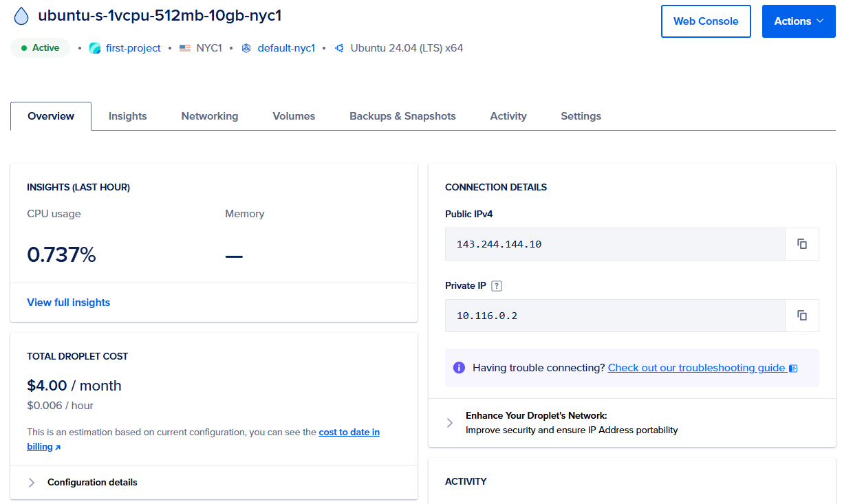
Task: Switch to the Insights tab
Action: pyautogui.click(x=128, y=116)
